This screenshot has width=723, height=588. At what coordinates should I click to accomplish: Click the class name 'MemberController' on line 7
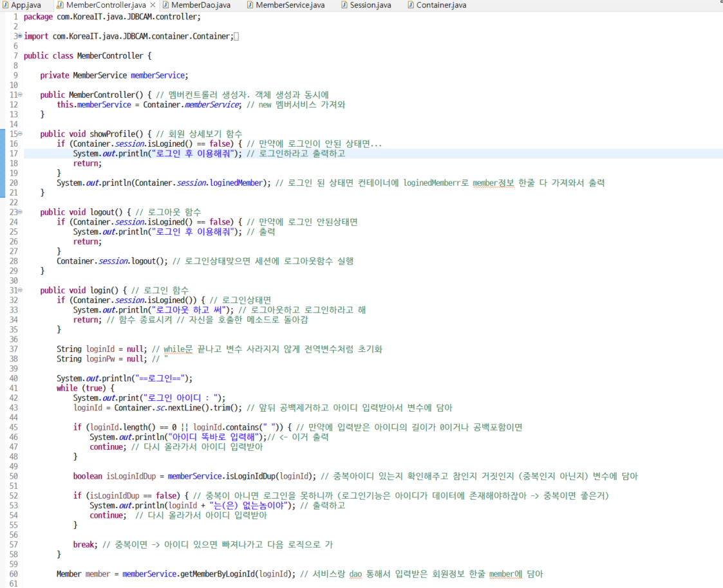[110, 56]
